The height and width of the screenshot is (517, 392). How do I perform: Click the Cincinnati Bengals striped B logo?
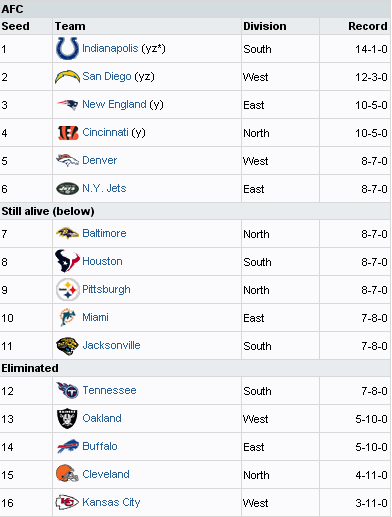(x=68, y=133)
